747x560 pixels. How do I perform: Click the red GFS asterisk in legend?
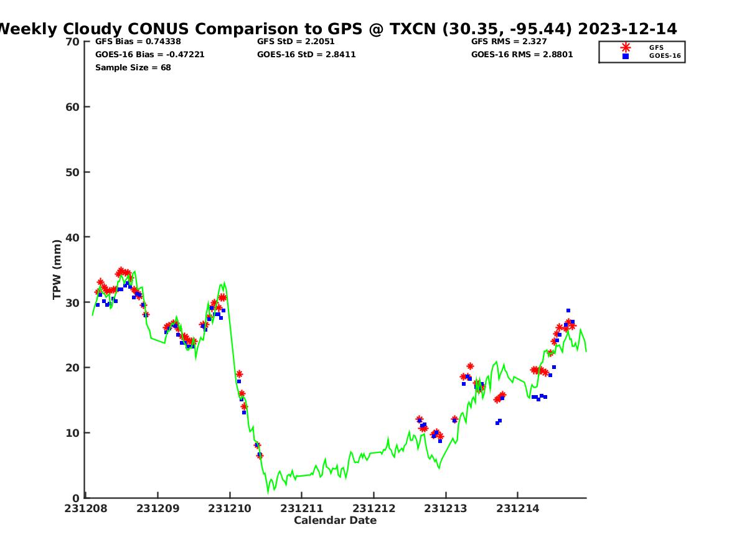626,47
